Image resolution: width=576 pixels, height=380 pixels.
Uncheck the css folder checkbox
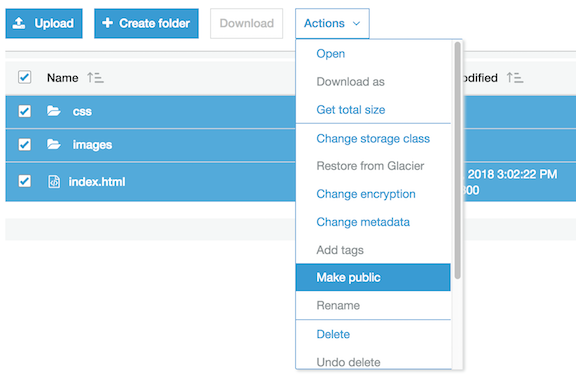tap(25, 111)
